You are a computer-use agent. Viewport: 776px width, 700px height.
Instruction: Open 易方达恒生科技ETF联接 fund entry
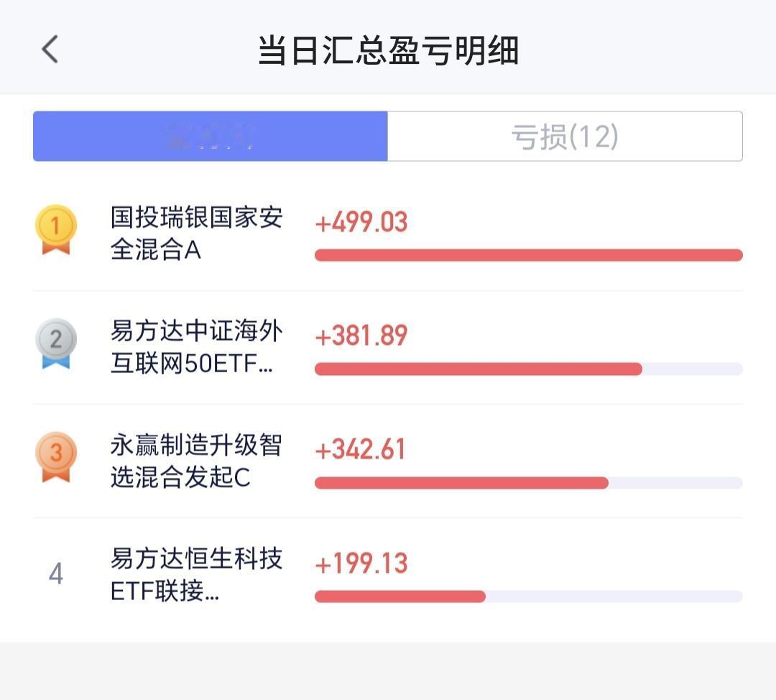pos(196,575)
